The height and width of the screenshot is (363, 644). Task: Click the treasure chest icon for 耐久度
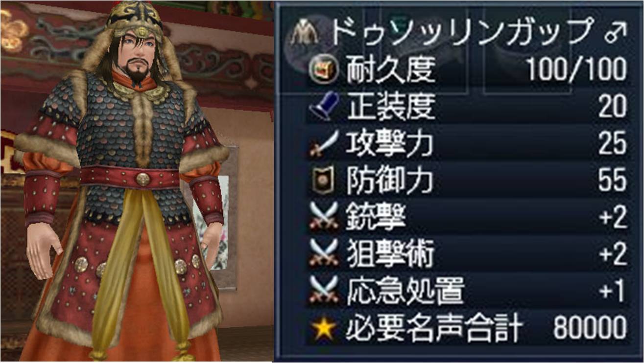pyautogui.click(x=324, y=70)
